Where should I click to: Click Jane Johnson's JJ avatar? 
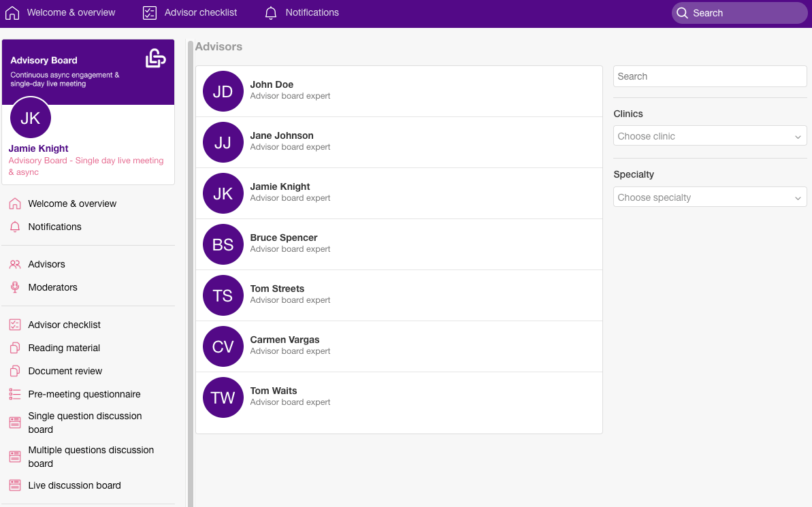[223, 142]
